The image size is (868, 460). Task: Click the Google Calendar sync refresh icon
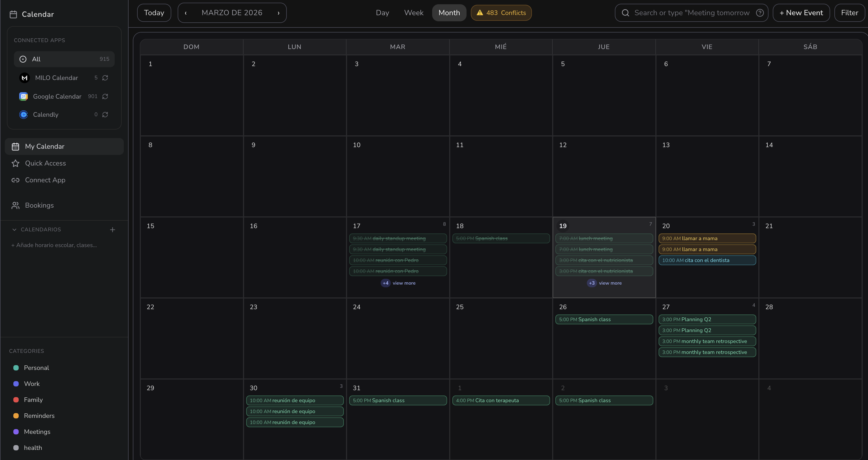[105, 96]
